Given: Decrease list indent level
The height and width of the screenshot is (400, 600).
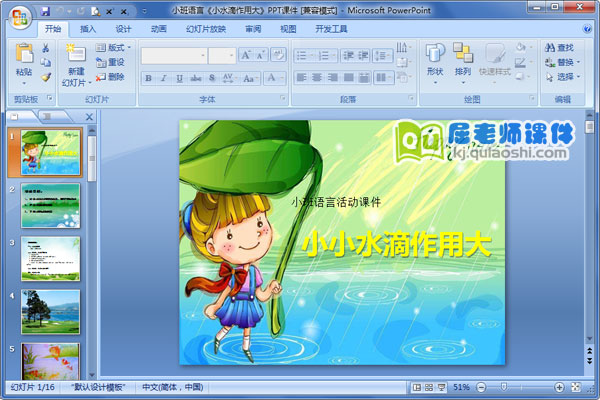Looking at the screenshot, I should click(348, 56).
